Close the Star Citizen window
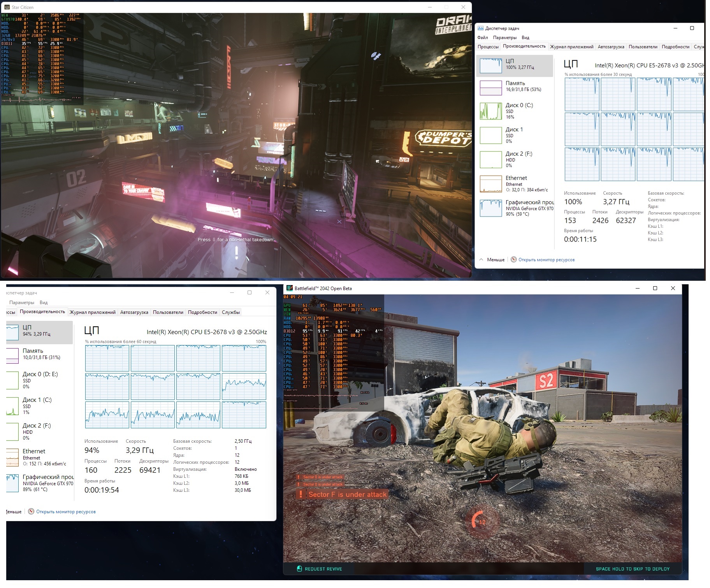This screenshot has width=710, height=588. pyautogui.click(x=463, y=7)
